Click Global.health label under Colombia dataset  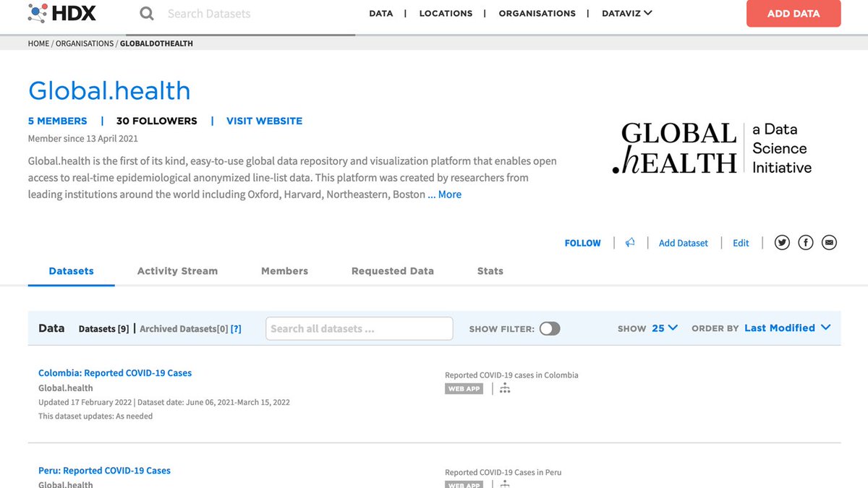(65, 388)
